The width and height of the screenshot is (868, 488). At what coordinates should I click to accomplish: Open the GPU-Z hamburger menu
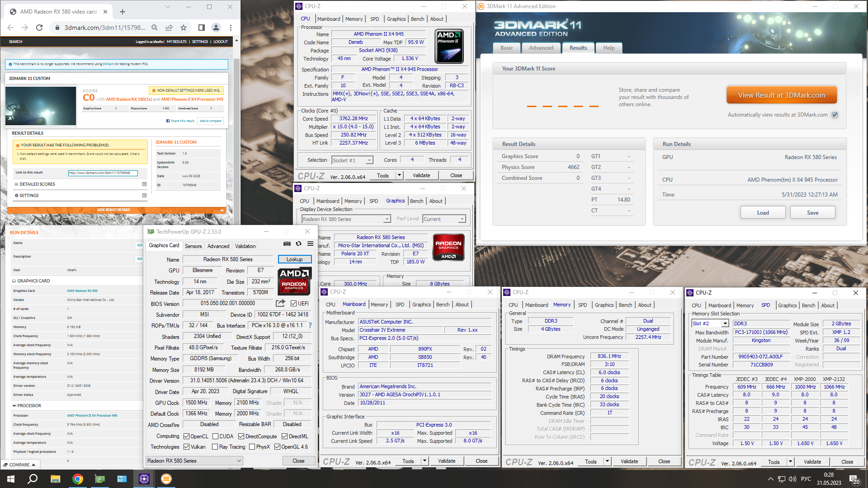pos(310,244)
